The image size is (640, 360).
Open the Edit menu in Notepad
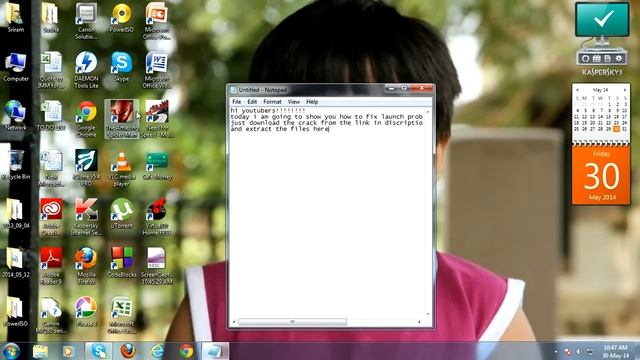point(252,102)
